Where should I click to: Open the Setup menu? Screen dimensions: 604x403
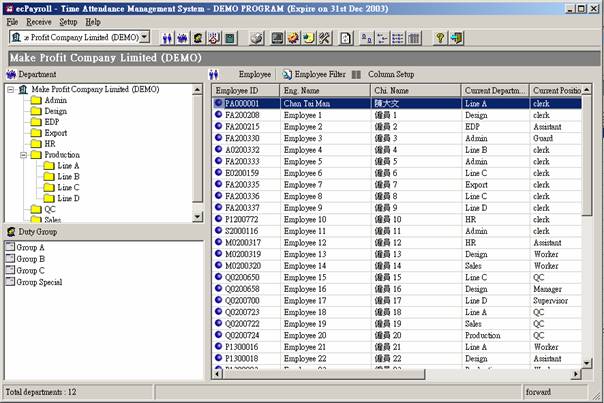[68, 22]
